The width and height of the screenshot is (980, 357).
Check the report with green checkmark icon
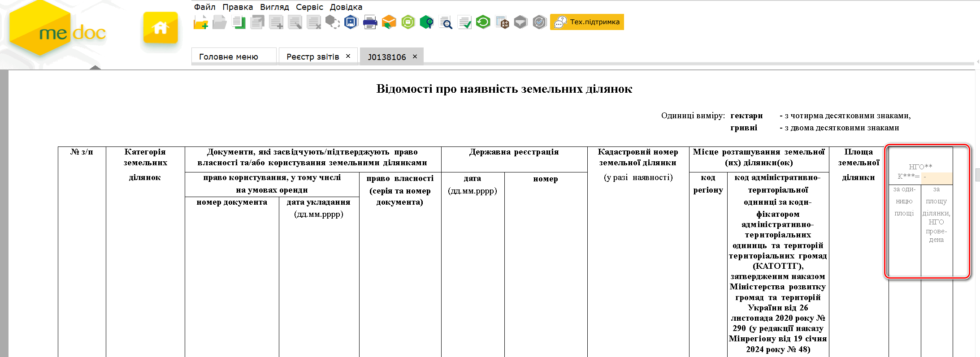click(464, 22)
